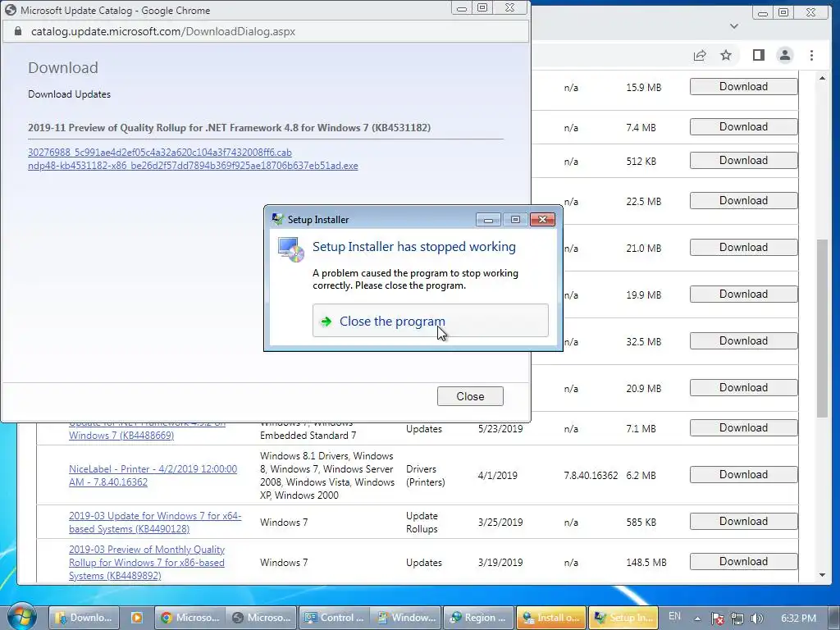Open the Windows 7 (KB4488669) update link
Image resolution: width=840 pixels, height=630 pixels.
coord(121,435)
